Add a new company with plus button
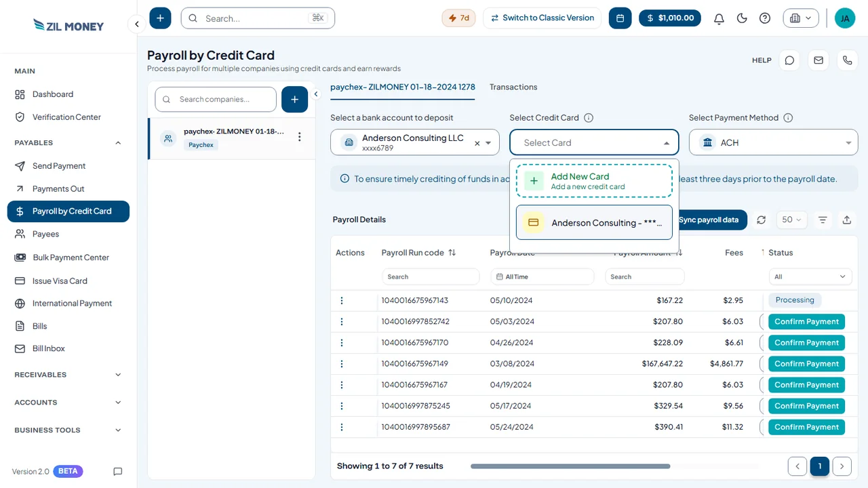 pyautogui.click(x=294, y=100)
